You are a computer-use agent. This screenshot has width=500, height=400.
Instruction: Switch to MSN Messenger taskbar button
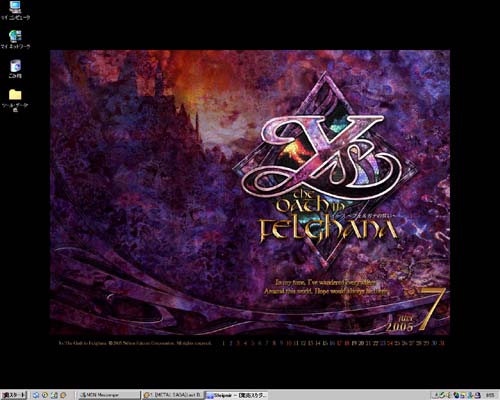(x=109, y=395)
